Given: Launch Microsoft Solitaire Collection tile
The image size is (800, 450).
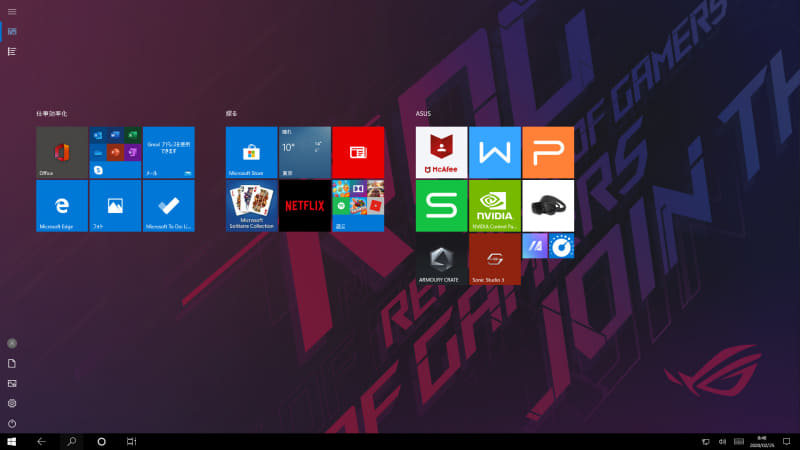Looking at the screenshot, I should point(252,206).
